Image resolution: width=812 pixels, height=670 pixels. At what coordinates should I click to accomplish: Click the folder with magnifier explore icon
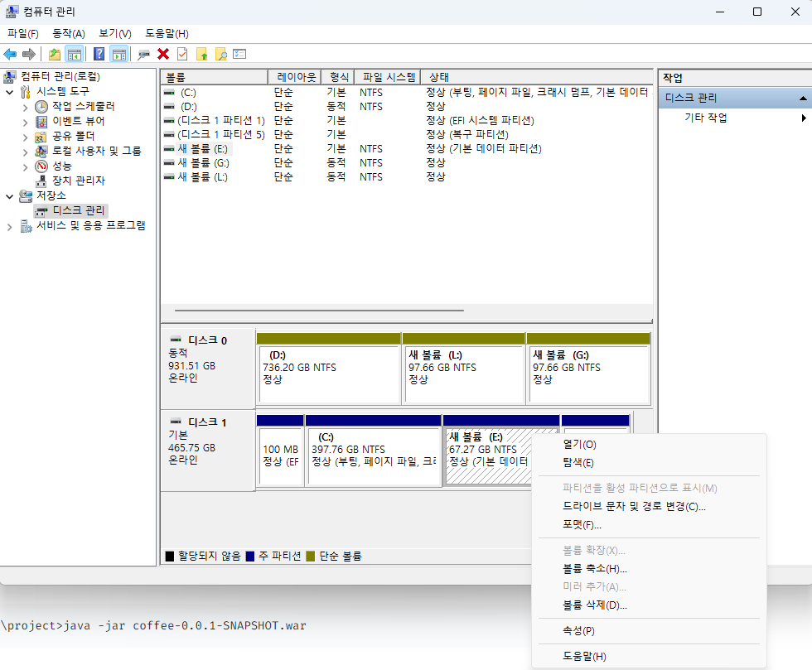(220, 54)
